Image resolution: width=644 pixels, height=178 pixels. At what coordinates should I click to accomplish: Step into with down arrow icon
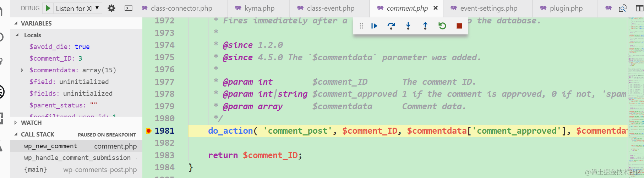point(408,26)
